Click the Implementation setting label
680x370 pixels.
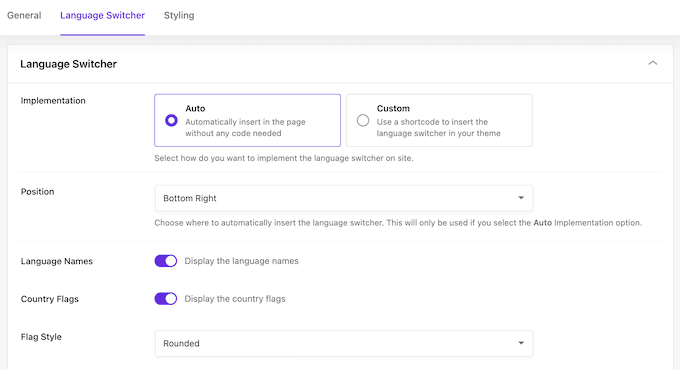tap(53, 101)
